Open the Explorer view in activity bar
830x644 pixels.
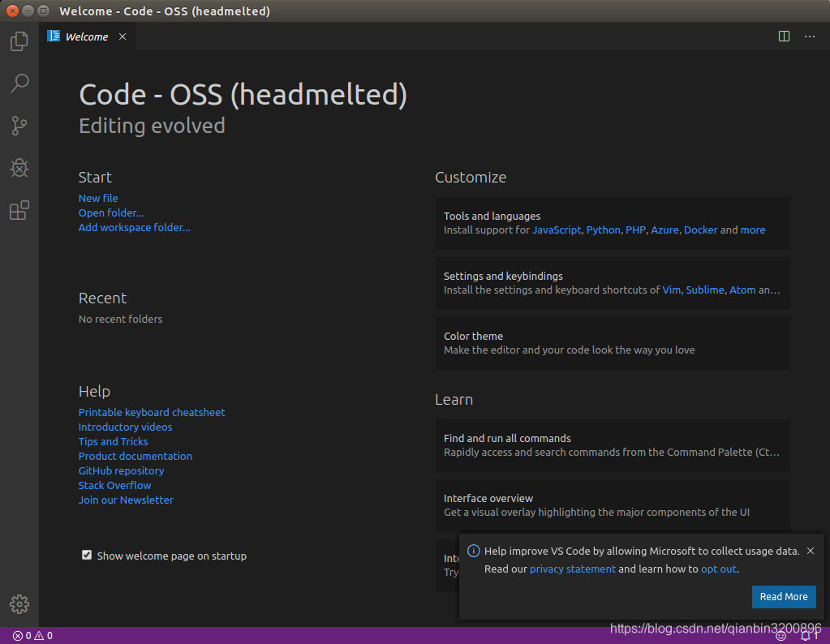pos(19,41)
